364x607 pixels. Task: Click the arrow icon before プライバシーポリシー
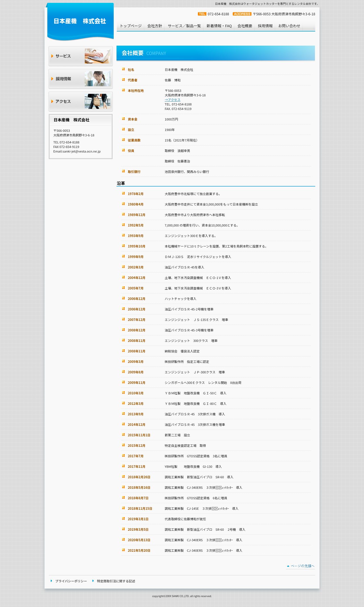coord(51,581)
